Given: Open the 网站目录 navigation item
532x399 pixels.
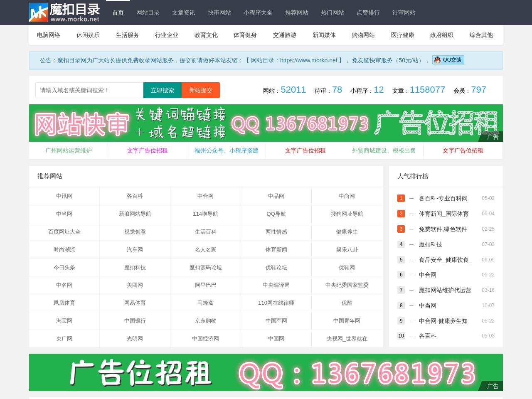Looking at the screenshot, I should [148, 12].
